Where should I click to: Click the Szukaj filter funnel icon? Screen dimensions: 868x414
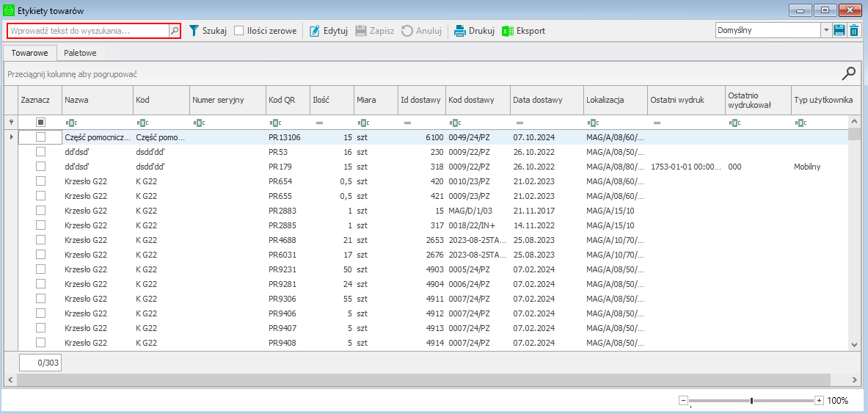194,31
